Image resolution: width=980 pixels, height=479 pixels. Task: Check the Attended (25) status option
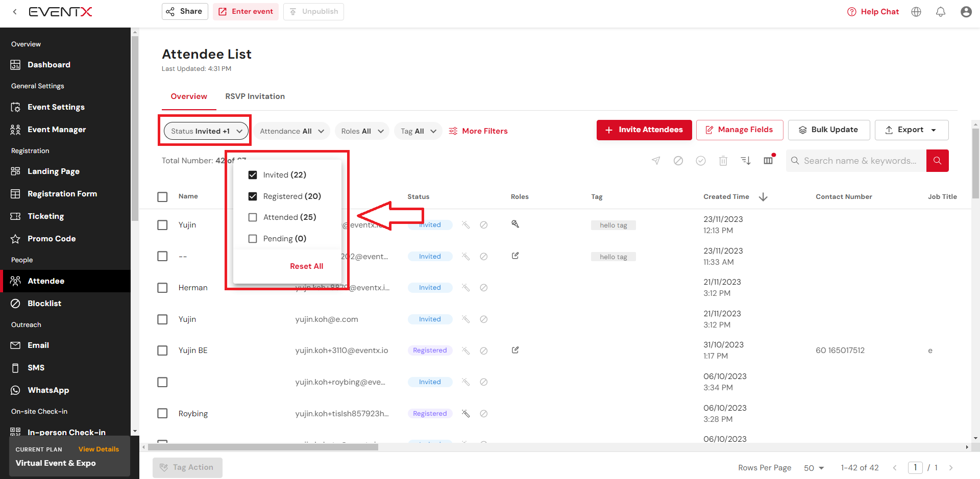coord(253,217)
